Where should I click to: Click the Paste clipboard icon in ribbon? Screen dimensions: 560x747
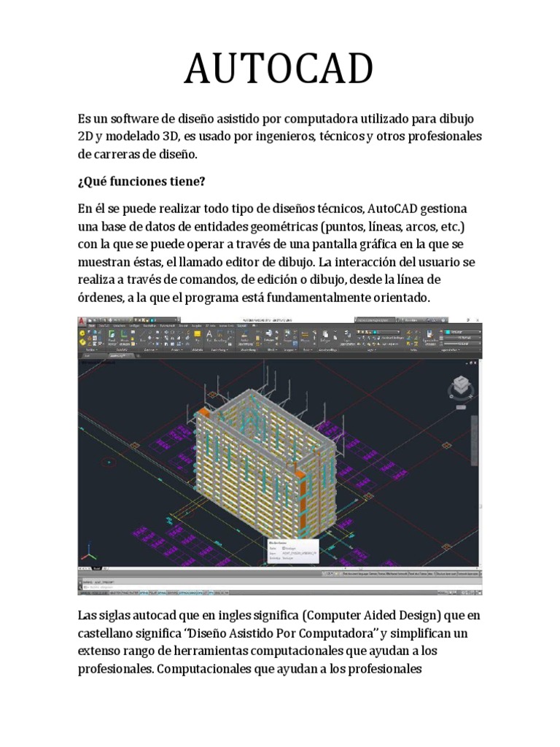click(x=325, y=336)
